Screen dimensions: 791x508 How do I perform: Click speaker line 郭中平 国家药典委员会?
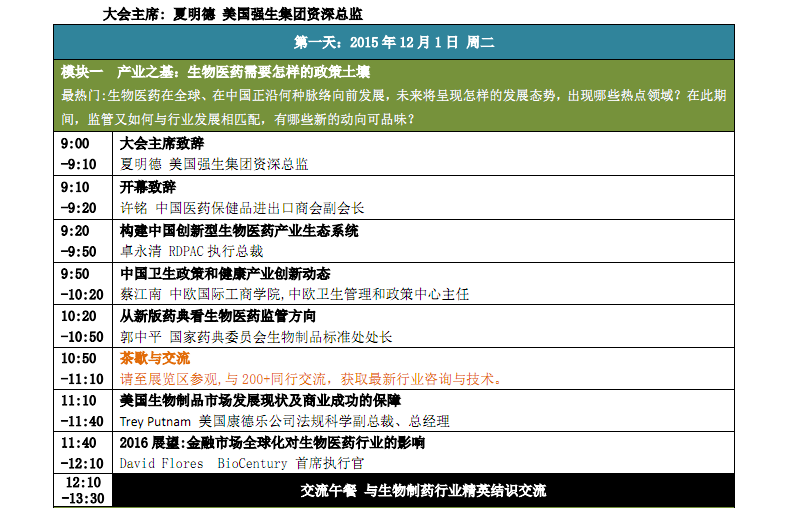pyautogui.click(x=256, y=337)
